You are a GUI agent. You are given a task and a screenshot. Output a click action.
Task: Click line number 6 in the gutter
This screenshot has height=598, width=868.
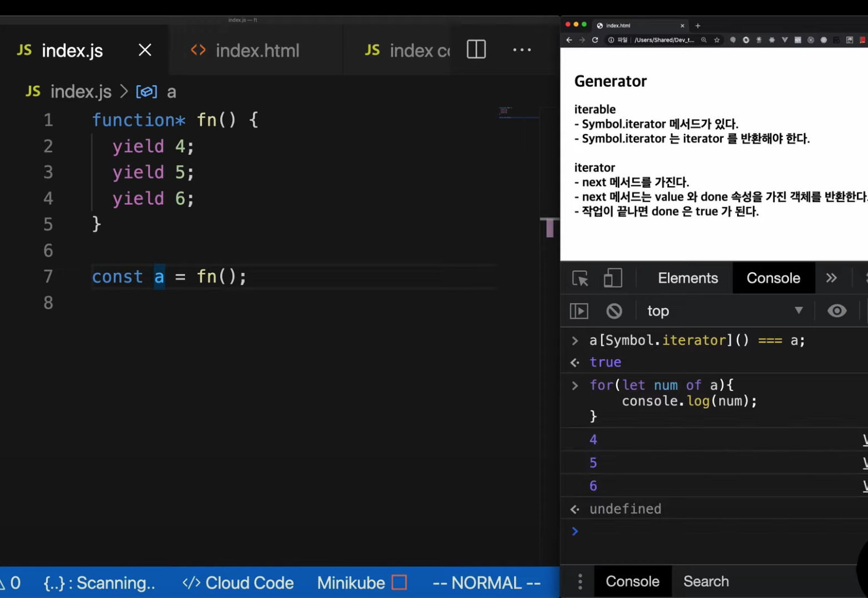point(48,251)
